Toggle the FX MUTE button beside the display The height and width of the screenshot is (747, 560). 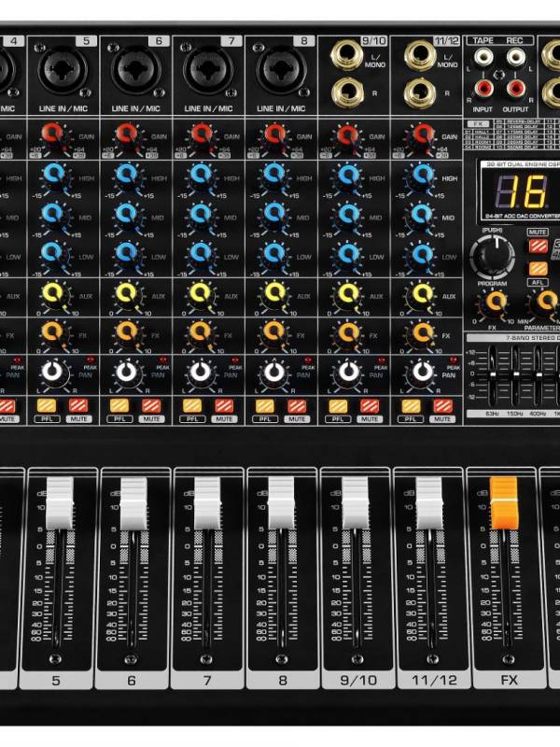click(x=539, y=246)
